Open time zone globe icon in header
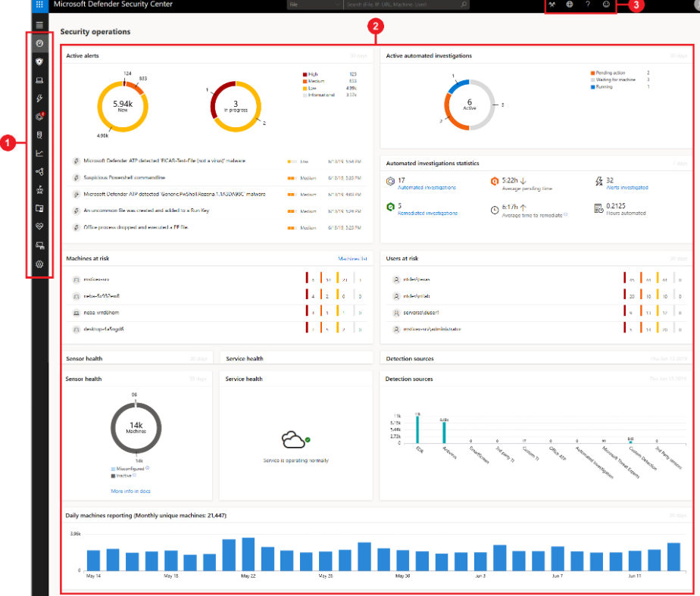This screenshot has height=596, width=700. pyautogui.click(x=570, y=5)
